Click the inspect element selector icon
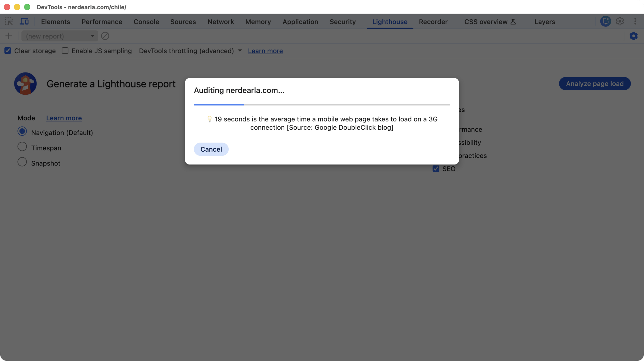The image size is (644, 361). (x=9, y=21)
